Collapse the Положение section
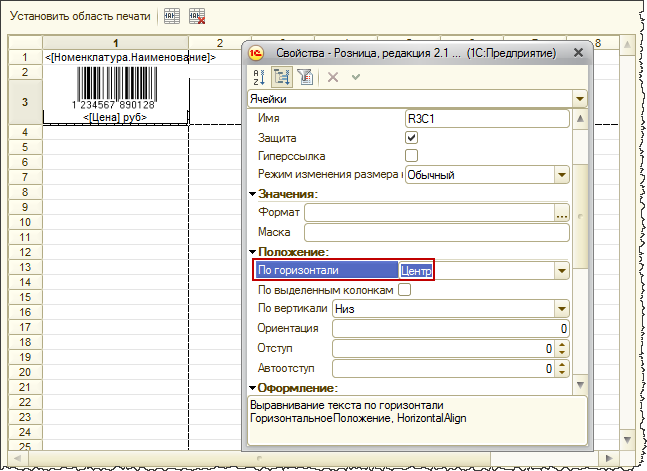This screenshot has width=647, height=471. click(253, 252)
